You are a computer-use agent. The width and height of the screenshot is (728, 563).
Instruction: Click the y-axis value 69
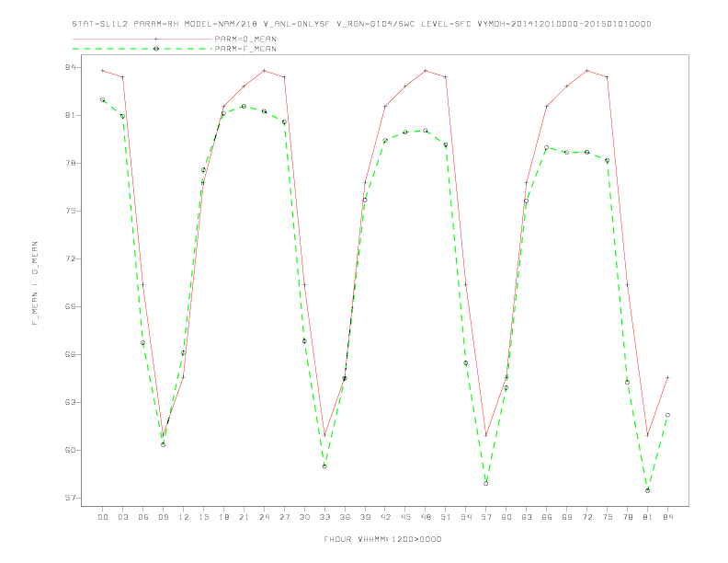70,306
